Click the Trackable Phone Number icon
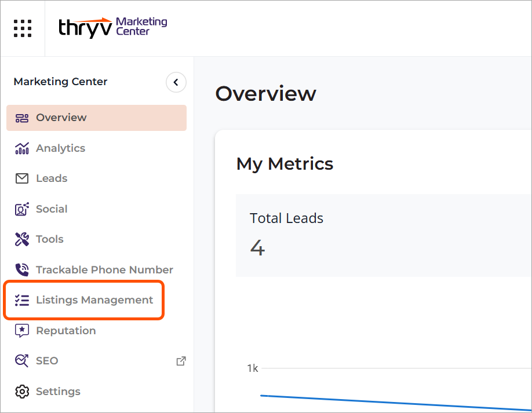532x413 pixels. pyautogui.click(x=22, y=270)
